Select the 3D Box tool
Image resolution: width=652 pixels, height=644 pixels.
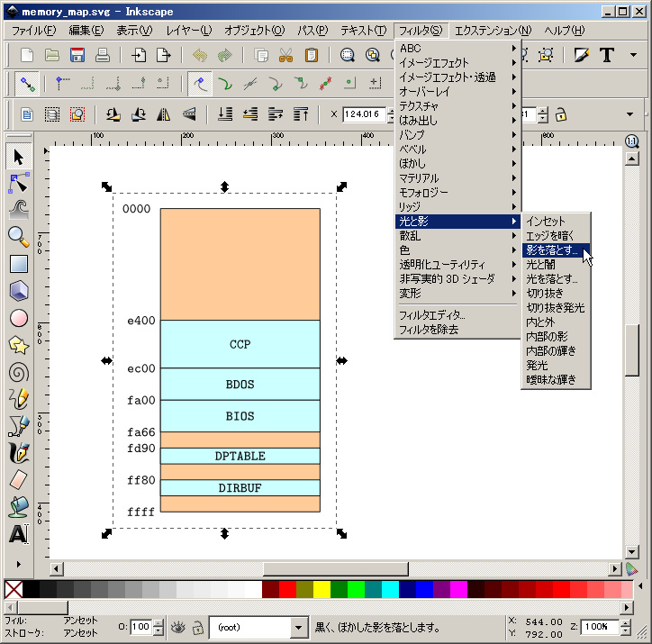(18, 291)
